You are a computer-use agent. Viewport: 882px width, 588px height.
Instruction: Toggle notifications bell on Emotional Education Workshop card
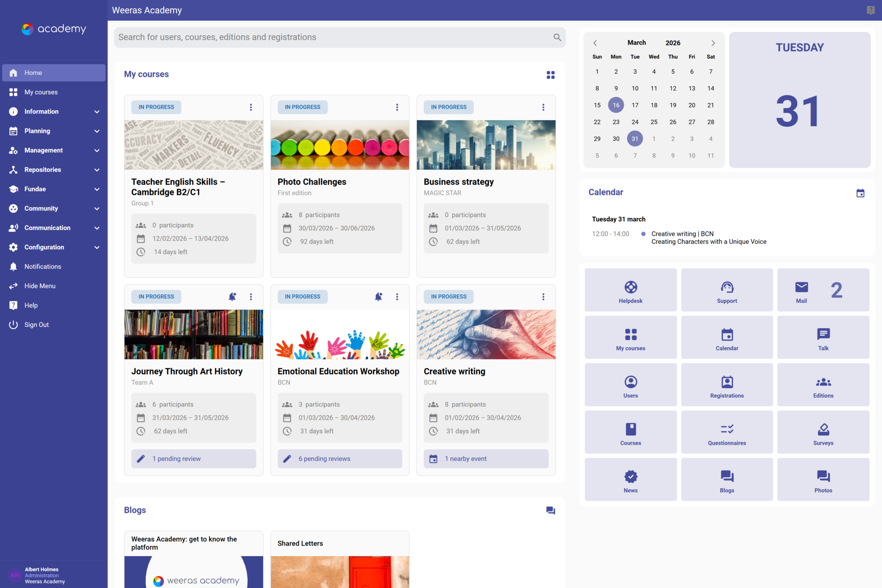tap(378, 296)
